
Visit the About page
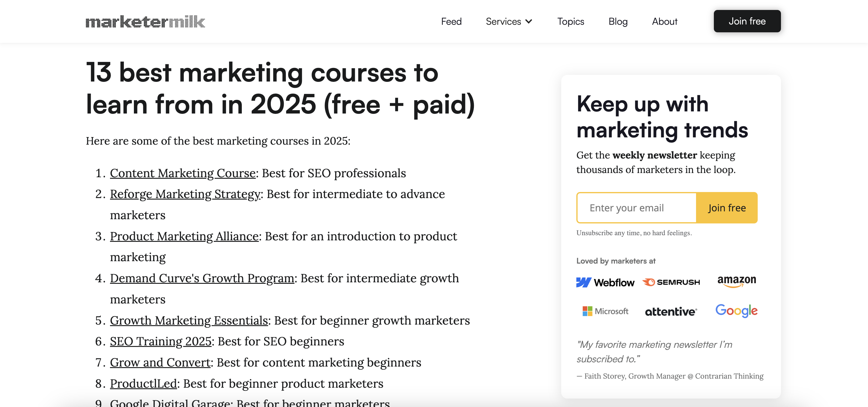click(x=664, y=21)
